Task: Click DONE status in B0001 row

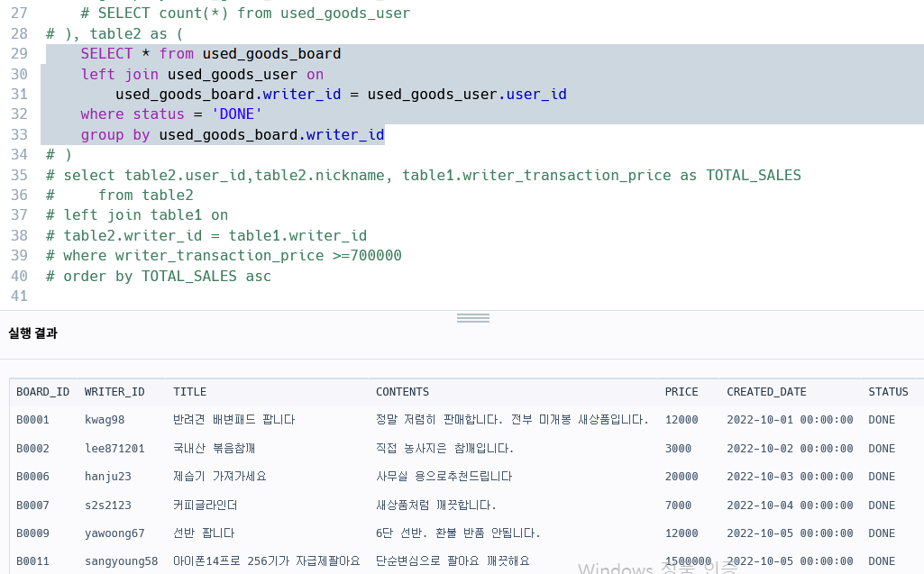Action: click(882, 420)
